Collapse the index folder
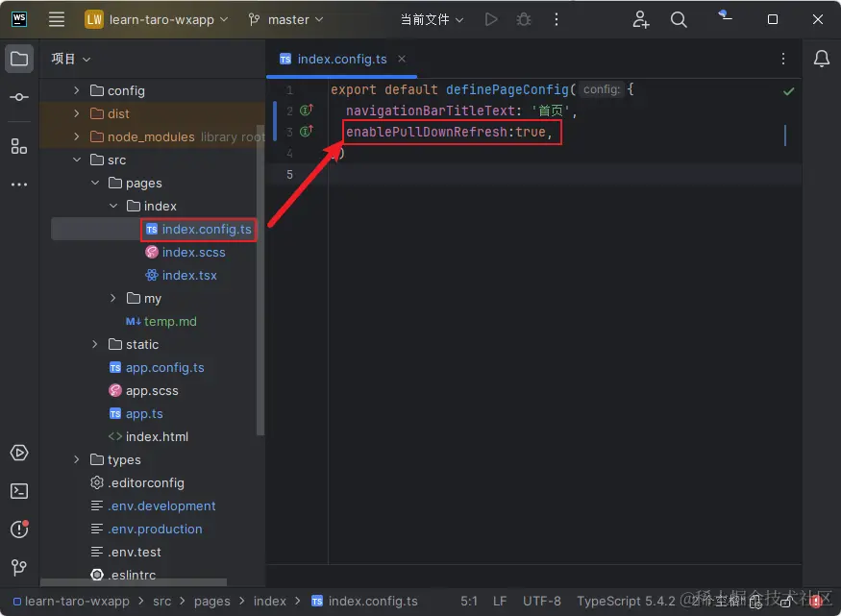 (x=113, y=206)
